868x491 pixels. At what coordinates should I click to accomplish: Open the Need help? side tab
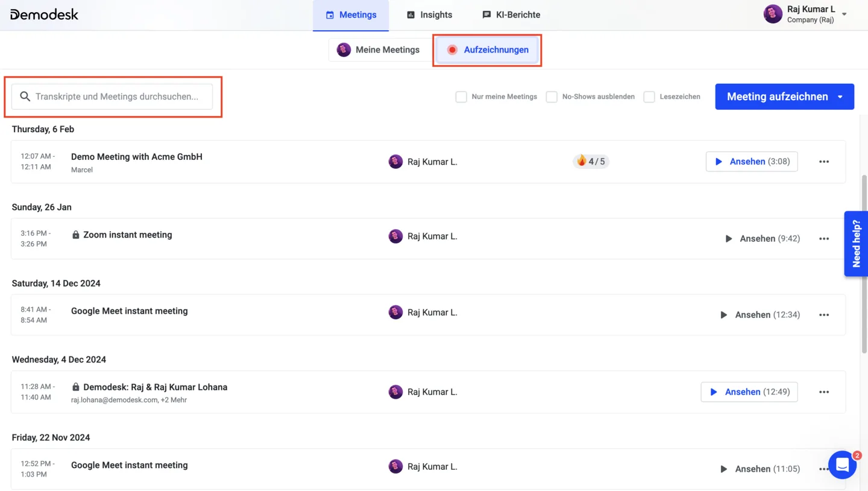(856, 244)
